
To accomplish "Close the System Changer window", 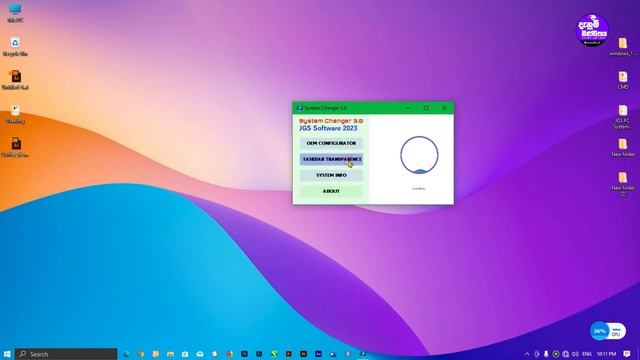I will (x=444, y=108).
